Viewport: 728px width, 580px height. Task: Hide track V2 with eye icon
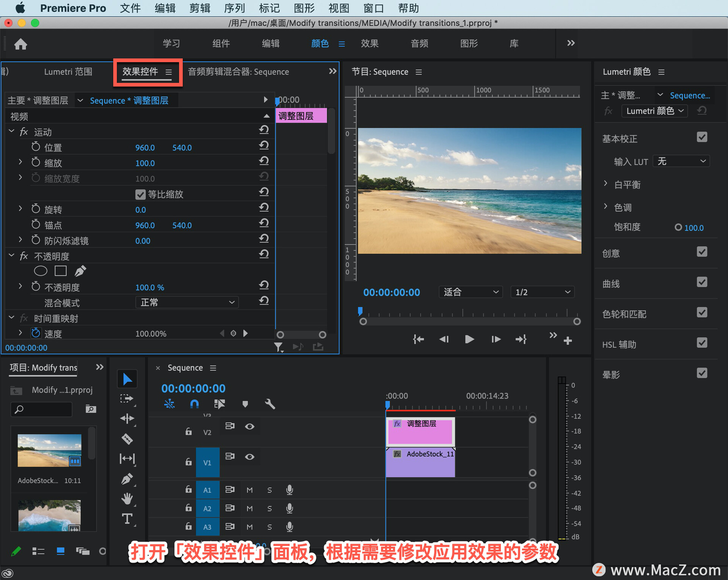click(249, 426)
